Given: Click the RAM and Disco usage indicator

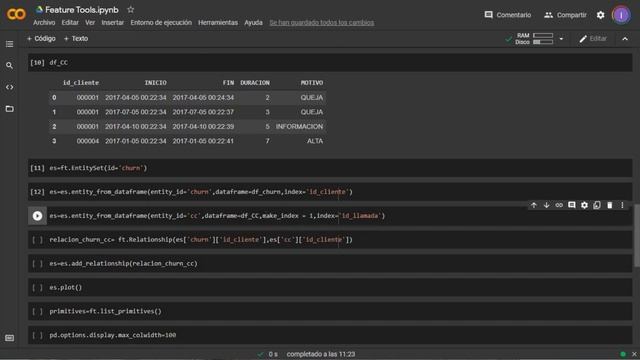Looking at the screenshot, I should 534,39.
